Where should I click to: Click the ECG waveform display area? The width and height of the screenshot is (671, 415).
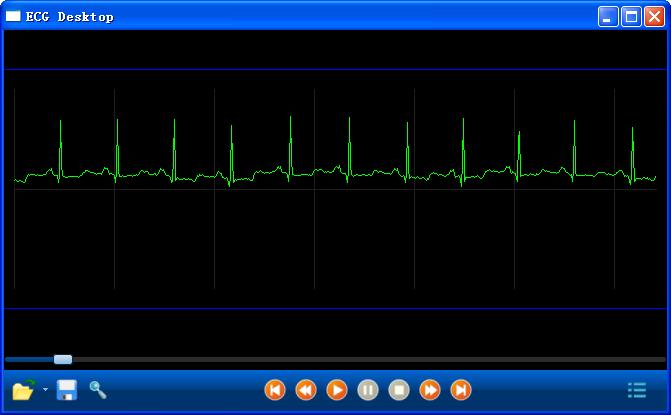[335, 189]
